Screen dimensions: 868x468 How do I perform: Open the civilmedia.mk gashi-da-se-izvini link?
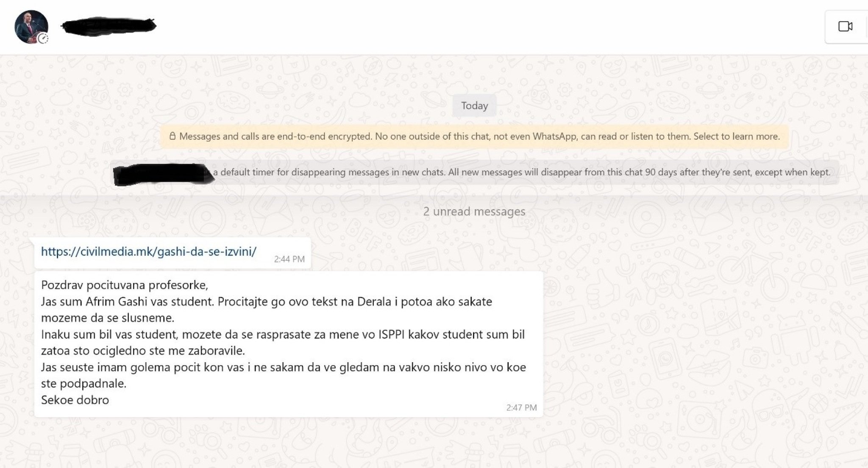pos(148,252)
